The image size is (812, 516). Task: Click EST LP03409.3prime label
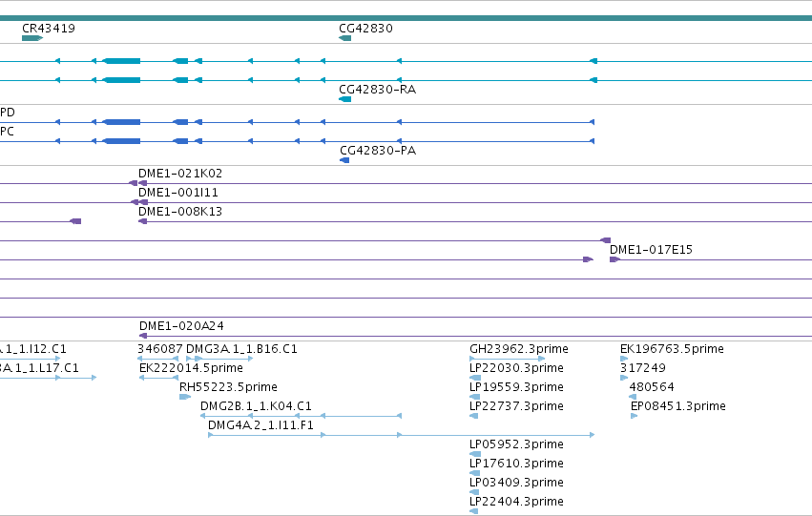516,483
